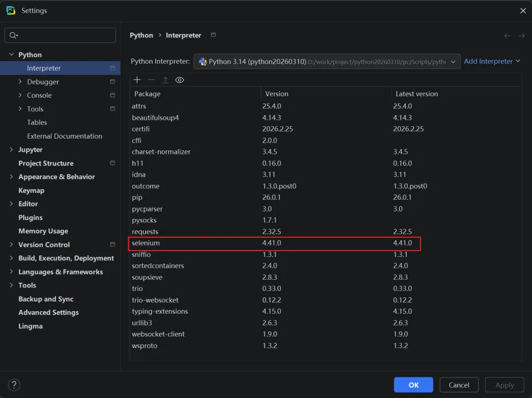532x398 pixels.
Task: Click the project icon beside the Python Tools item
Action: coord(113,109)
